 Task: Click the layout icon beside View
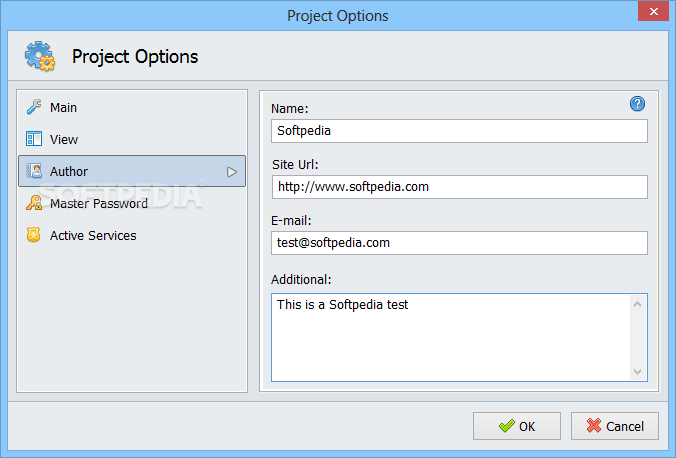coord(34,139)
